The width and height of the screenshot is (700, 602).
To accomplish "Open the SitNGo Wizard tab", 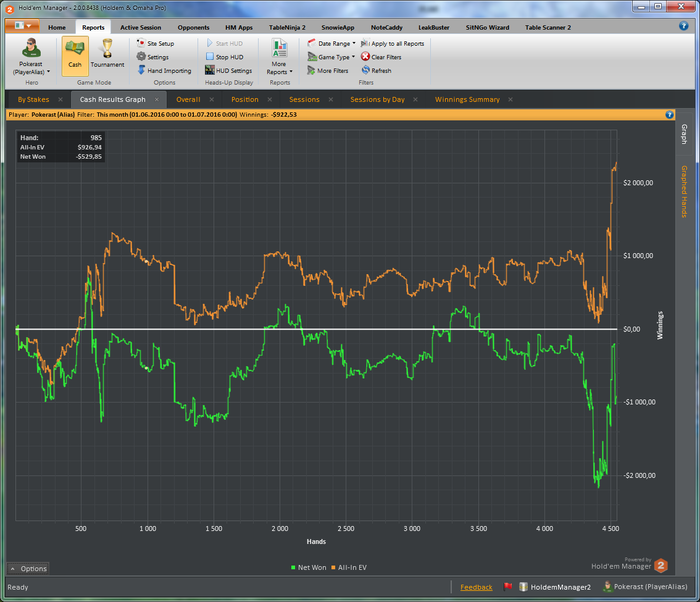I will pyautogui.click(x=487, y=27).
